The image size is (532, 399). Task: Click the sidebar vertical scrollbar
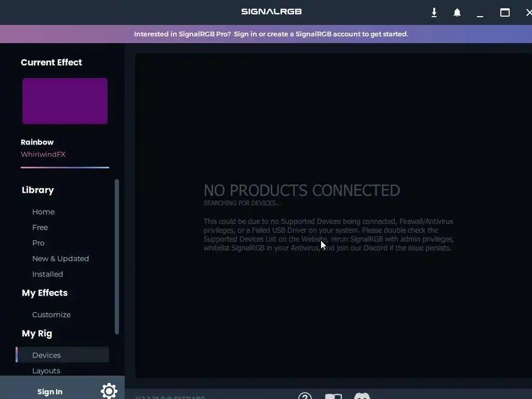pyautogui.click(x=117, y=257)
